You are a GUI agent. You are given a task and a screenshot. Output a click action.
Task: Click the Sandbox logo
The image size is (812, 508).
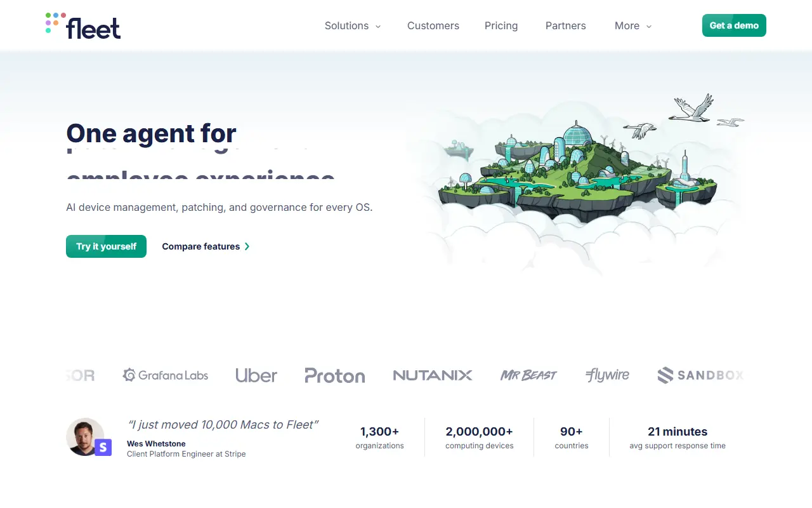pyautogui.click(x=700, y=375)
